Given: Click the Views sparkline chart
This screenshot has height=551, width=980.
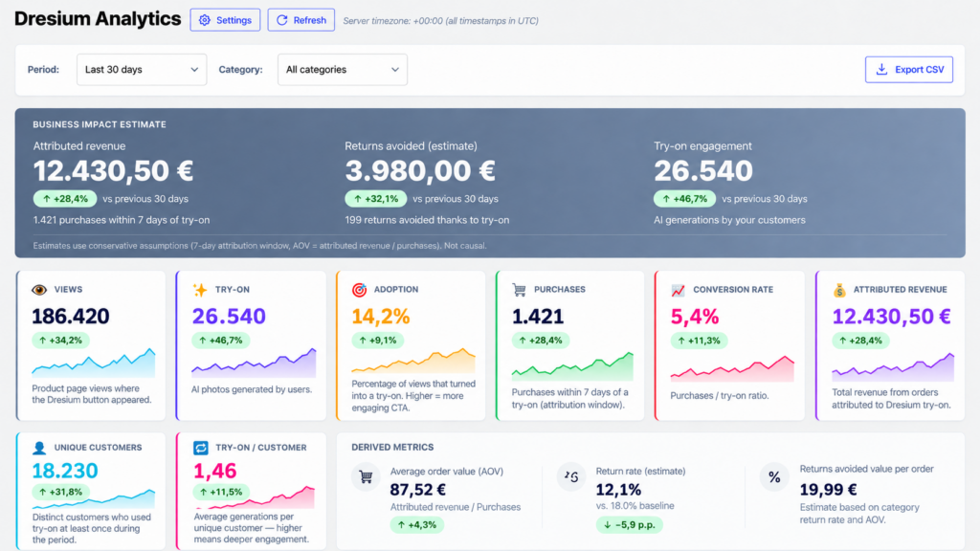Looking at the screenshot, I should (x=94, y=363).
